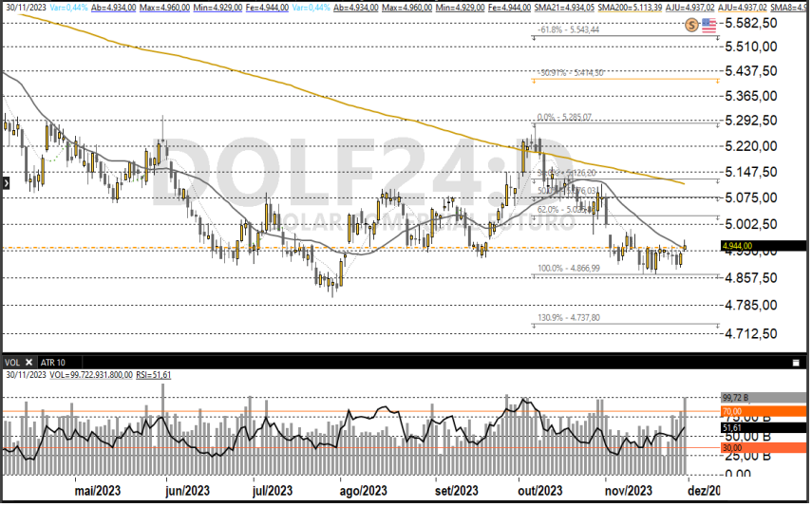812x507 pixels.
Task: Click the RSI 70,00 overbought level tag
Action: pyautogui.click(x=734, y=412)
